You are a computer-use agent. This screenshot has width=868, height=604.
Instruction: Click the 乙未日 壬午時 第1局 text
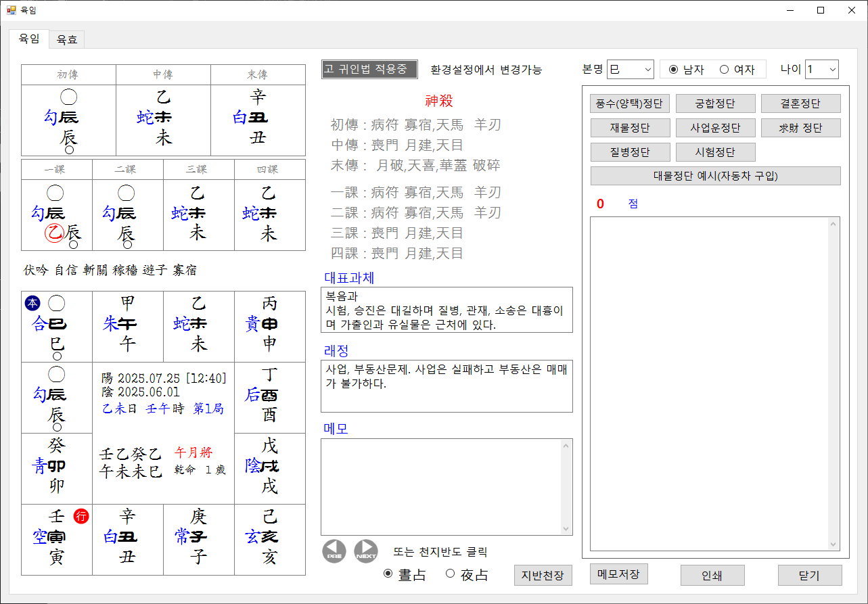pyautogui.click(x=162, y=409)
